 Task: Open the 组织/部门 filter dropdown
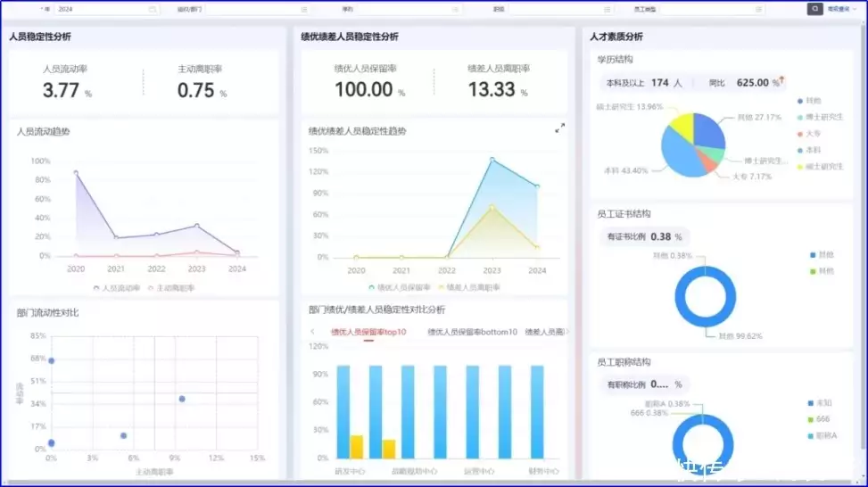click(258, 10)
